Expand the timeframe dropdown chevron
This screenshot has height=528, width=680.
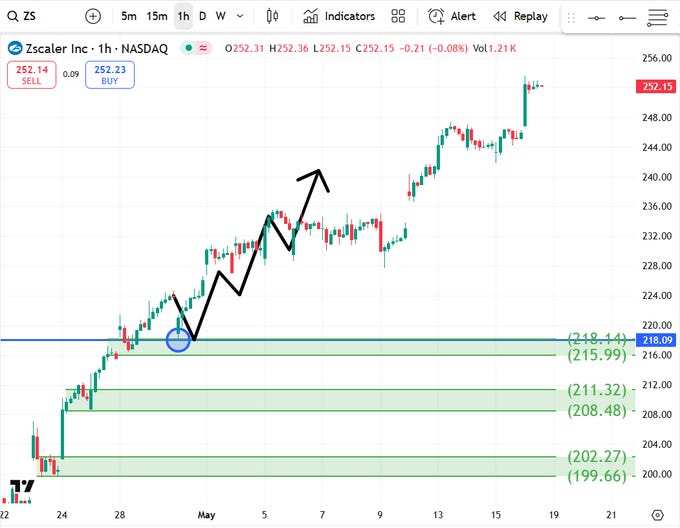tap(240, 16)
